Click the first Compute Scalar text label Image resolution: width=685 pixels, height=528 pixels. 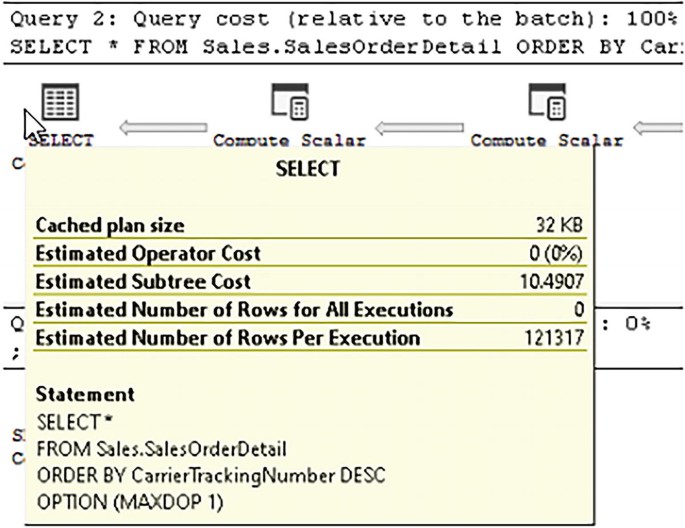tap(289, 141)
